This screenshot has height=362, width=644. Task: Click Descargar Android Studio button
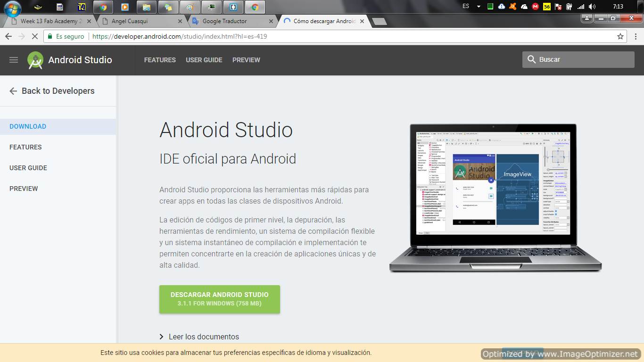coord(220,299)
